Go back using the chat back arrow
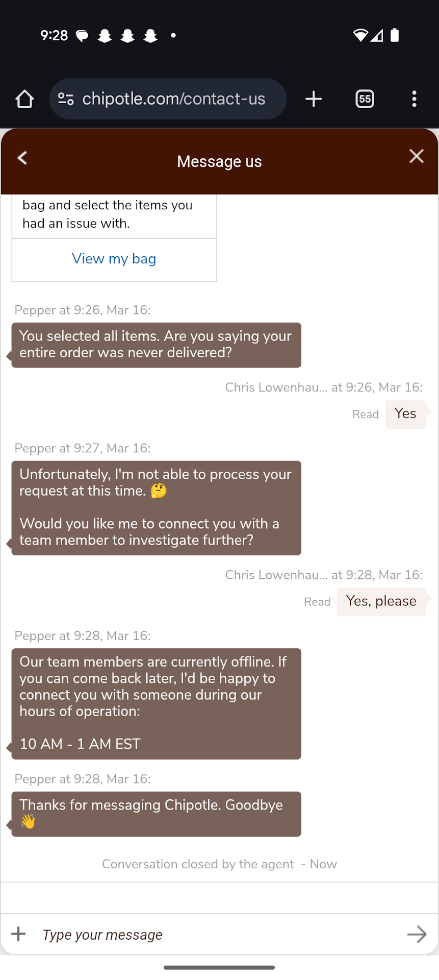Image resolution: width=439 pixels, height=980 pixels. (22, 158)
